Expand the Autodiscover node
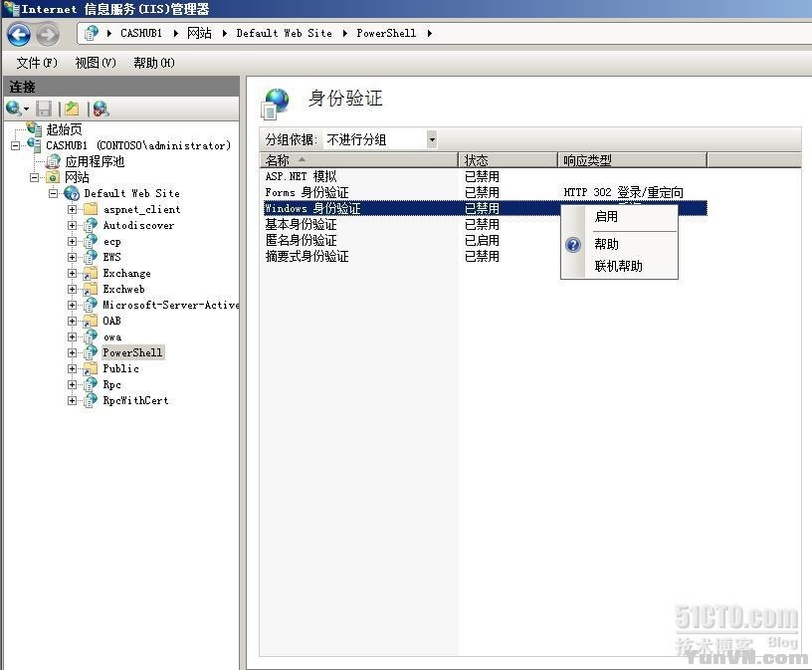The height and width of the screenshot is (670, 812). point(73,225)
